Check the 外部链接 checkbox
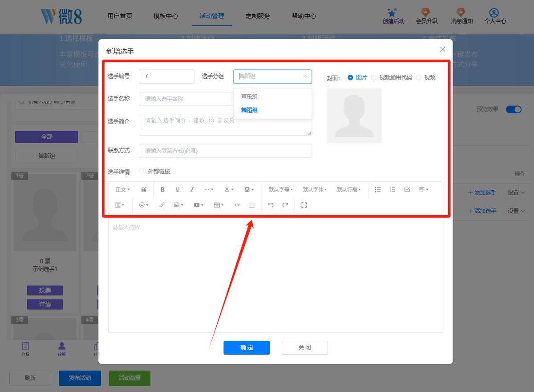534x392 pixels. click(142, 172)
